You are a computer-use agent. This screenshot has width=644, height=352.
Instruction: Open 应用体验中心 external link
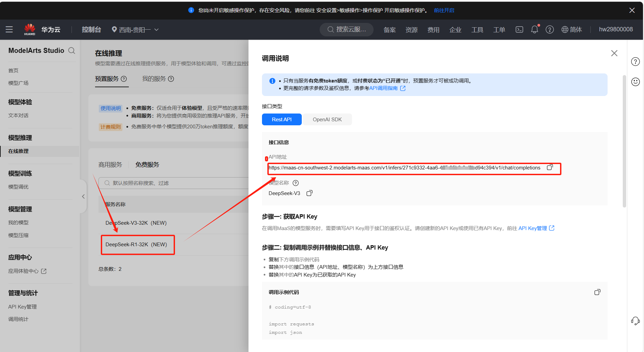coord(27,271)
